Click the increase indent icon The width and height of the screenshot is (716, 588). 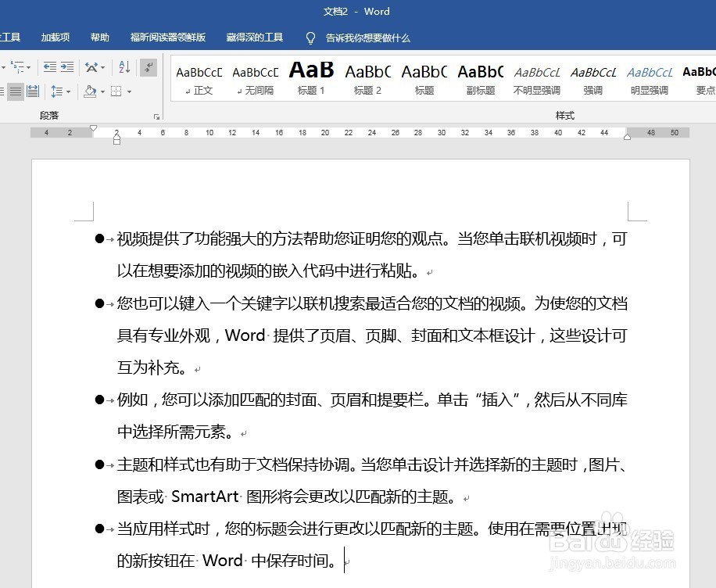pyautogui.click(x=67, y=67)
